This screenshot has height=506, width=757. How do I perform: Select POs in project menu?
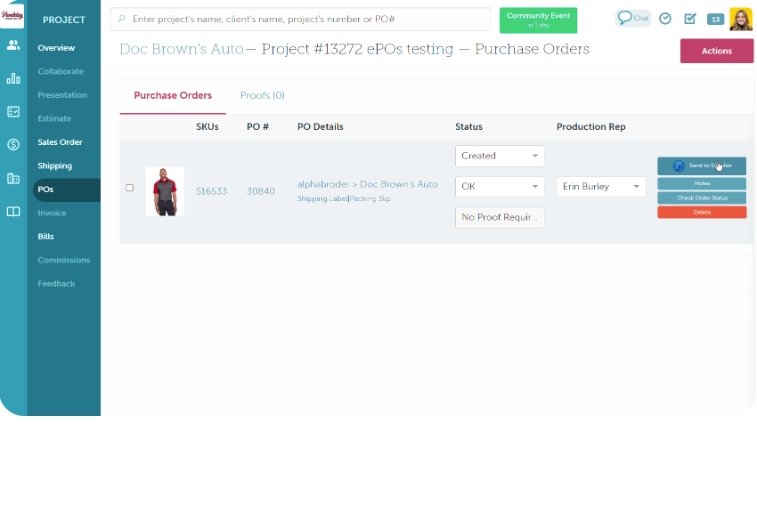point(67,190)
